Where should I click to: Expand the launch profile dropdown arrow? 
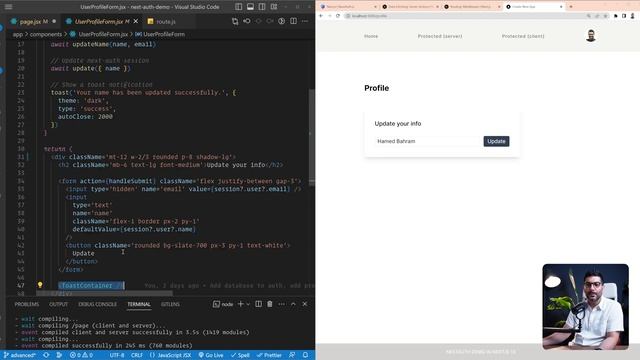pyautogui.click(x=248, y=304)
